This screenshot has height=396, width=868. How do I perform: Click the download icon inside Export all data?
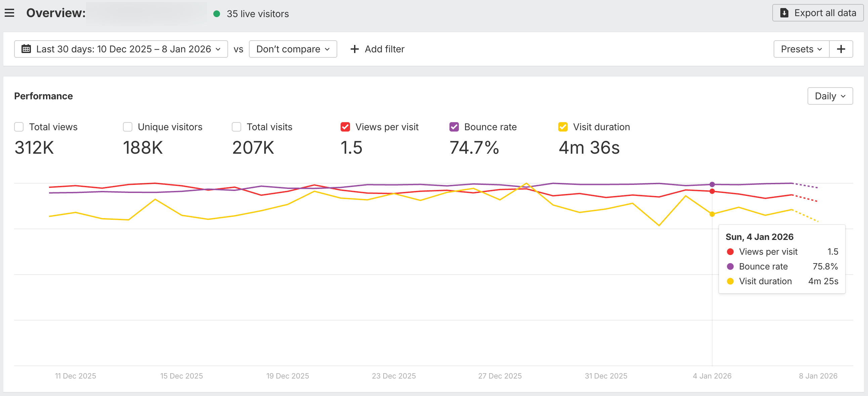tap(784, 13)
